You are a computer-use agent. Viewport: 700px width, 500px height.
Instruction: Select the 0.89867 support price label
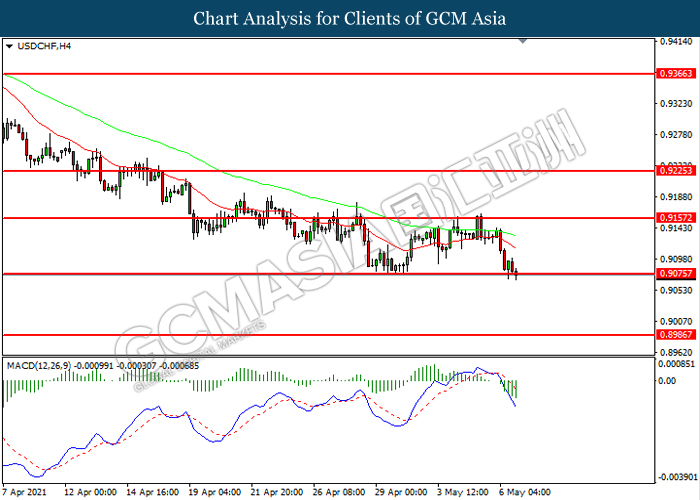tap(676, 335)
